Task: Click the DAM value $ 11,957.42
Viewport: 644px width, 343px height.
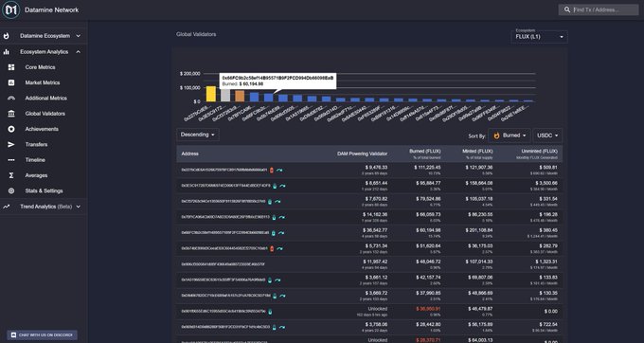Action: pyautogui.click(x=375, y=262)
